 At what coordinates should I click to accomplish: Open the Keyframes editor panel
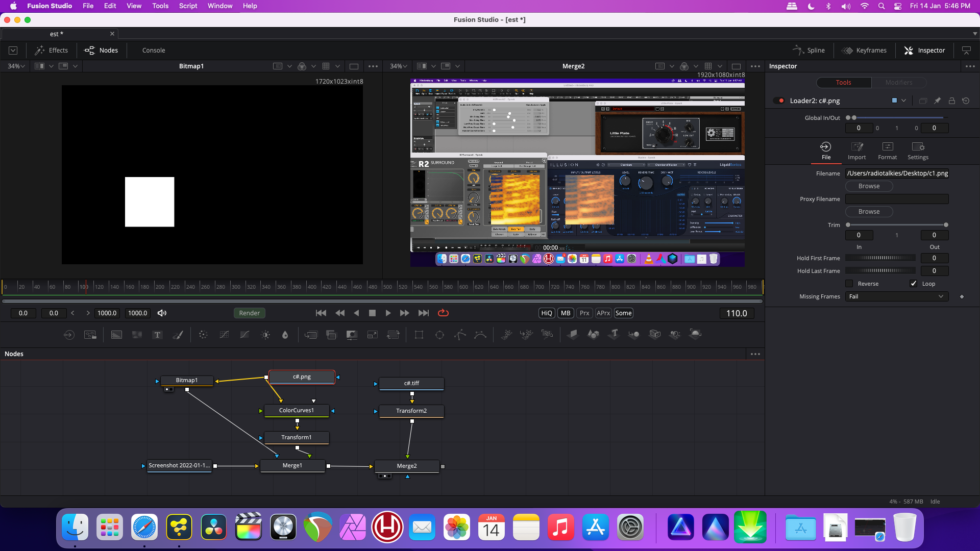[x=864, y=51]
